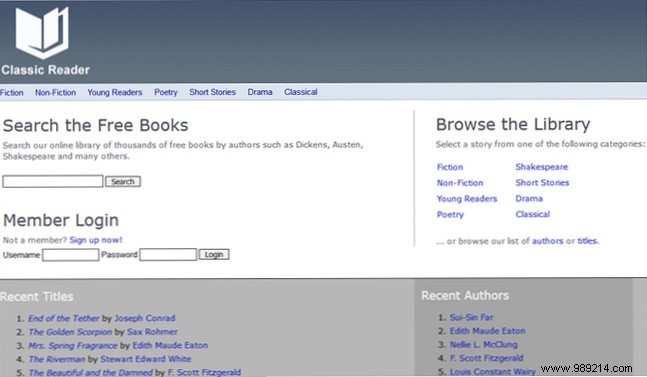Select Drama in the navigation bar

(x=260, y=92)
